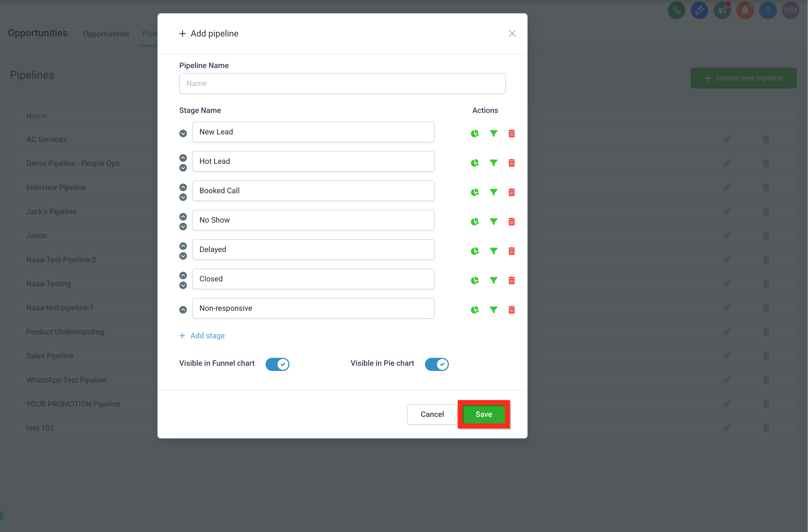Move Hot Lead stage up

click(x=183, y=158)
